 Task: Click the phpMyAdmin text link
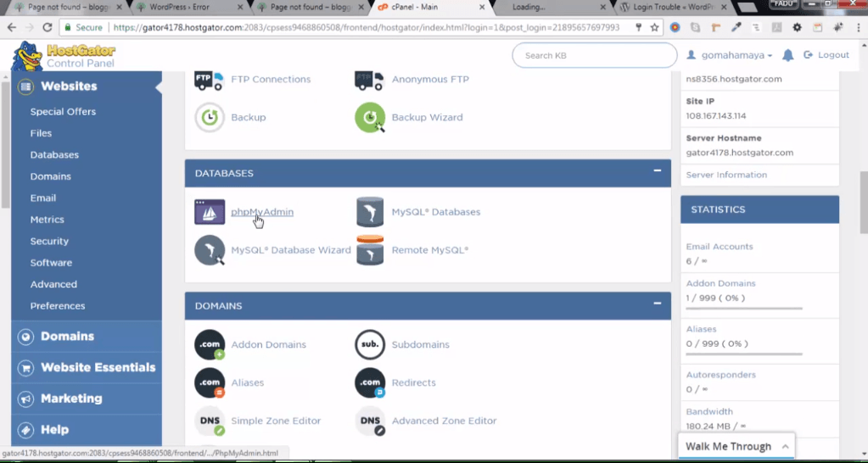[x=262, y=212]
